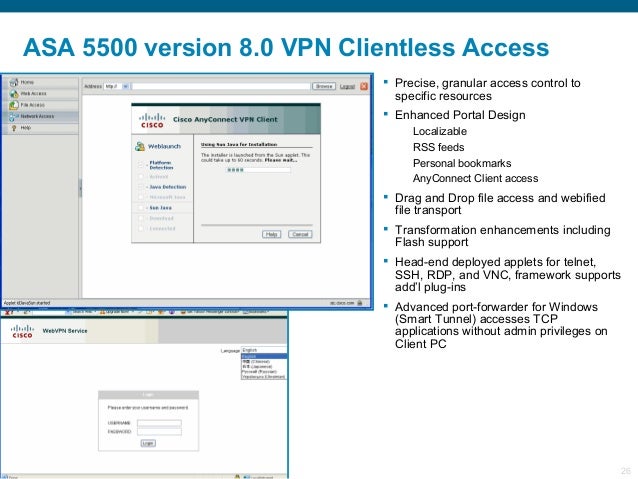Open Help in the portal sidebar
638x479 pixels.
(x=40, y=128)
